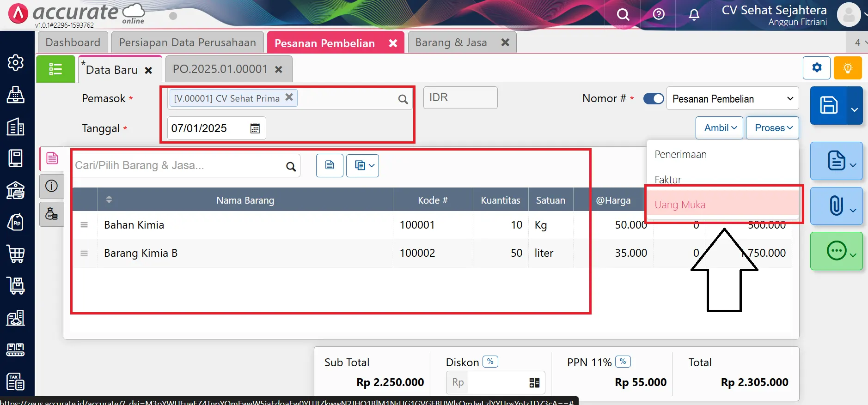Switch to Barang & Jasa tab
Viewport: 868px width, 405px height.
point(451,42)
